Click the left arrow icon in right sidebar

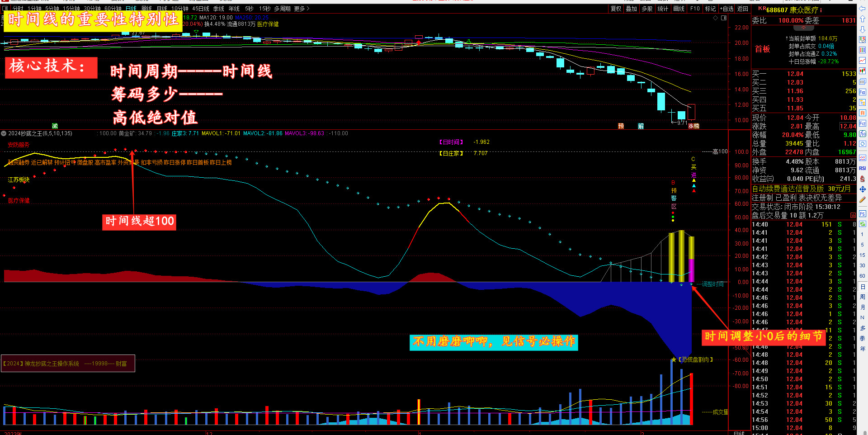pyautogui.click(x=863, y=9)
